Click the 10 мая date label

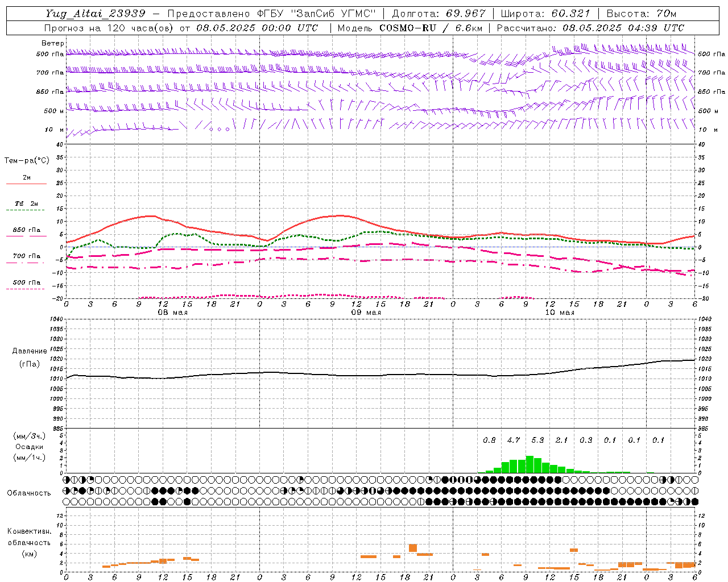(x=560, y=313)
